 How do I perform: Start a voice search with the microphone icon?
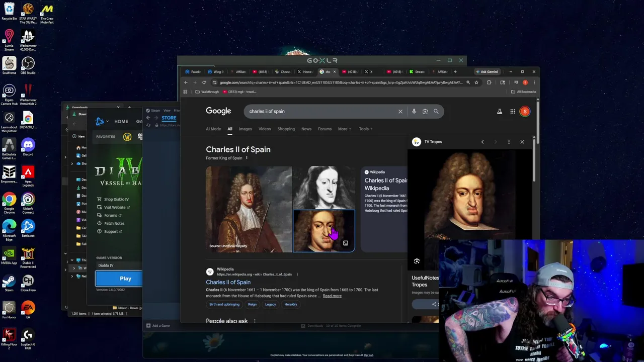tap(414, 112)
